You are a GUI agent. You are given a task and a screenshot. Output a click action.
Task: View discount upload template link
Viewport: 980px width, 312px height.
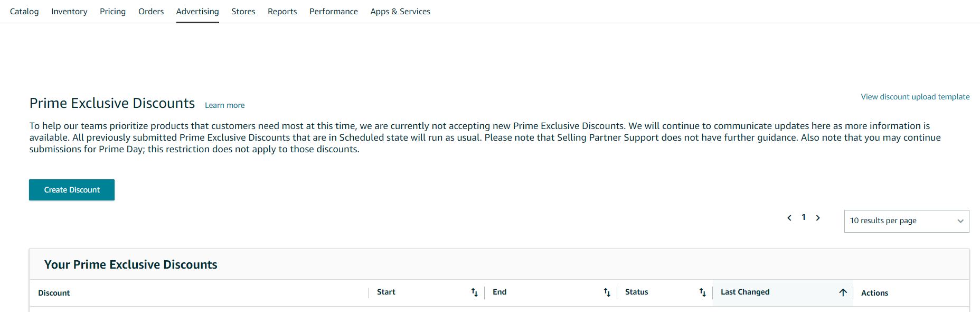915,97
